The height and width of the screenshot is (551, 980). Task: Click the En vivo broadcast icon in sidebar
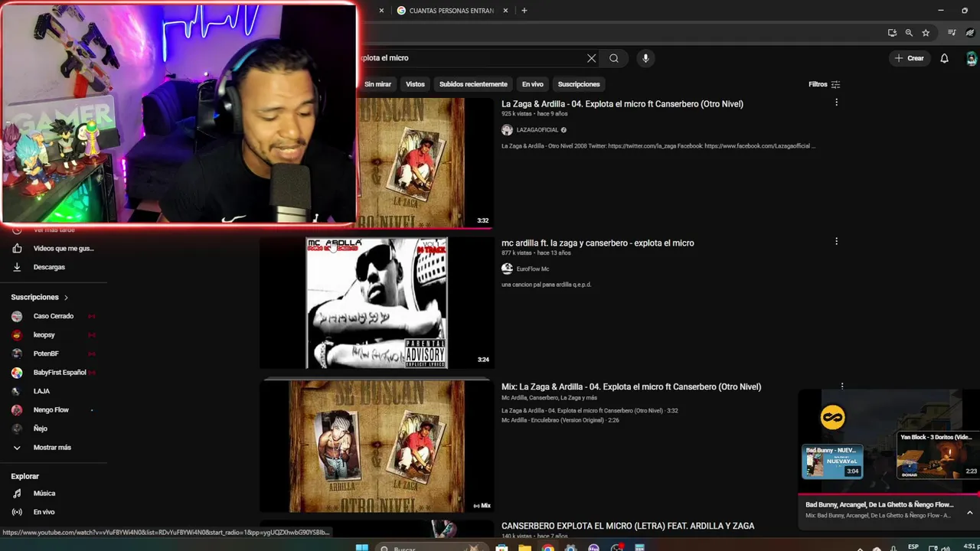coord(17,512)
